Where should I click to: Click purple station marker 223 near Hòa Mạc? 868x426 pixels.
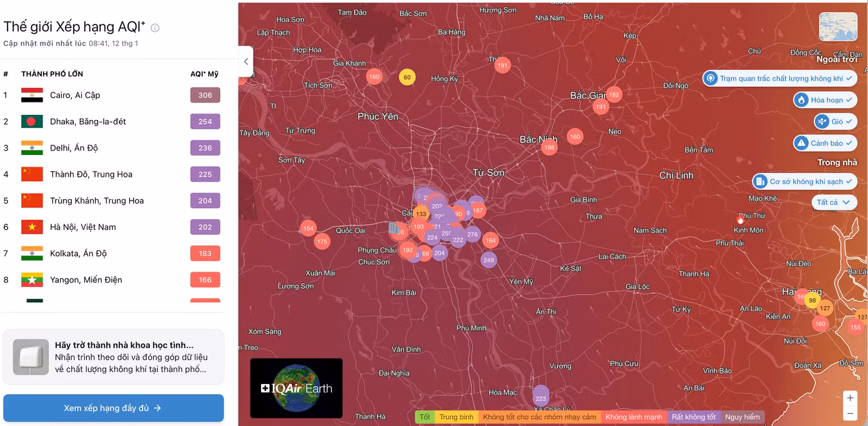pyautogui.click(x=541, y=398)
